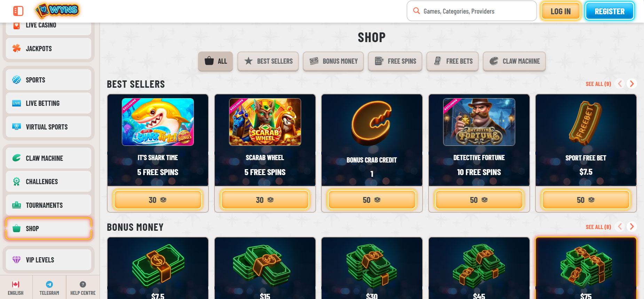Image resolution: width=644 pixels, height=299 pixels.
Task: Select the Challenges medal sidebar item
Action: coord(48,181)
